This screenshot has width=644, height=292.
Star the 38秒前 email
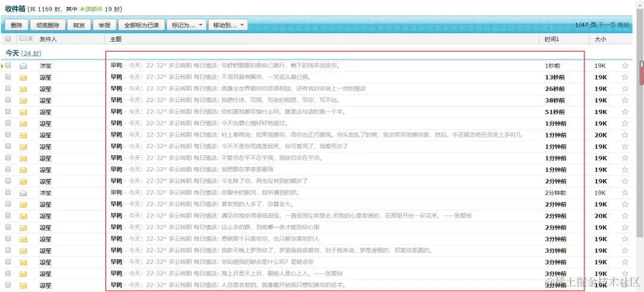click(x=625, y=100)
